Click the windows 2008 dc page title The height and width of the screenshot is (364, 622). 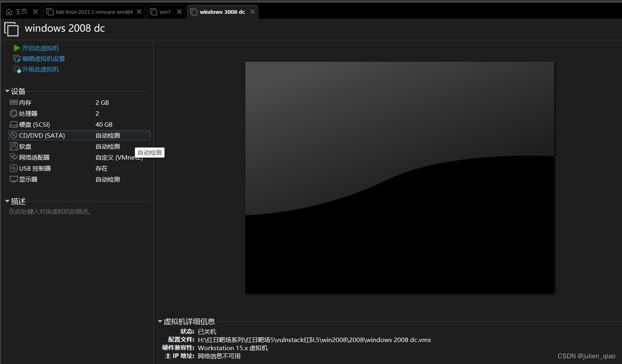pyautogui.click(x=65, y=28)
